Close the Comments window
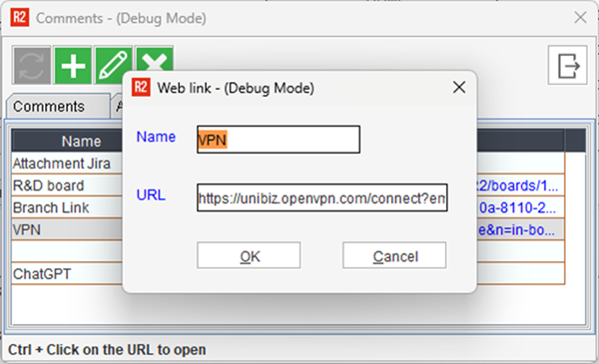Viewport: 599px width, 364px height. [x=580, y=17]
